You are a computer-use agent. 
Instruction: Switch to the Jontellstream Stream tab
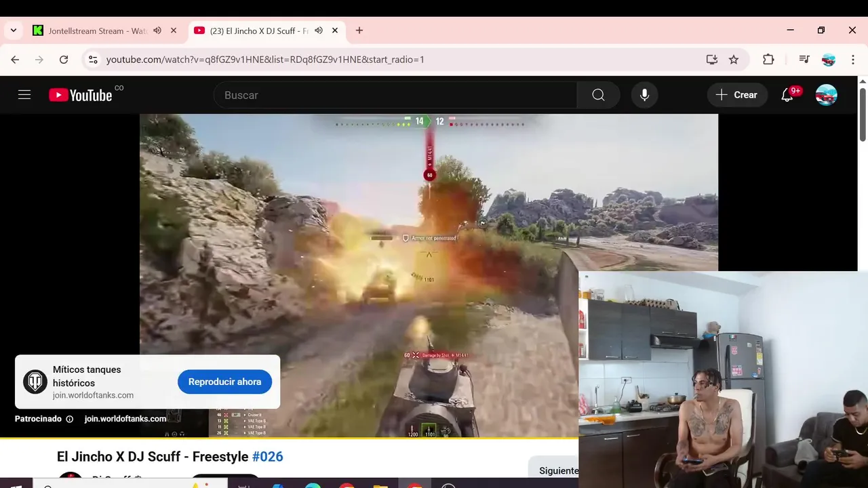tap(97, 30)
